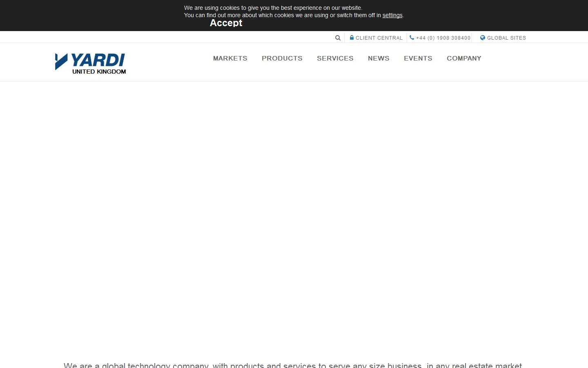This screenshot has height=368, width=588.
Task: Open the Yardi United Kingdom homepage via the logo
Action: point(90,63)
